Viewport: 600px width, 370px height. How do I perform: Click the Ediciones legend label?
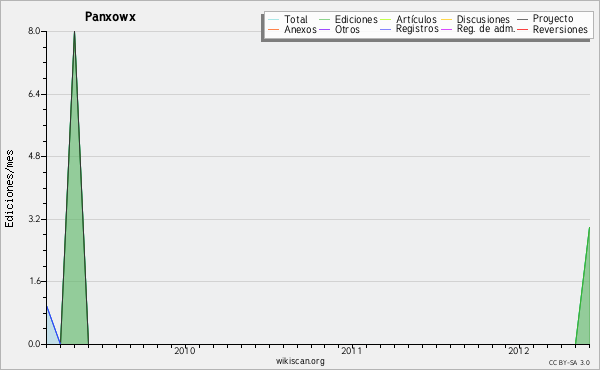(356, 19)
